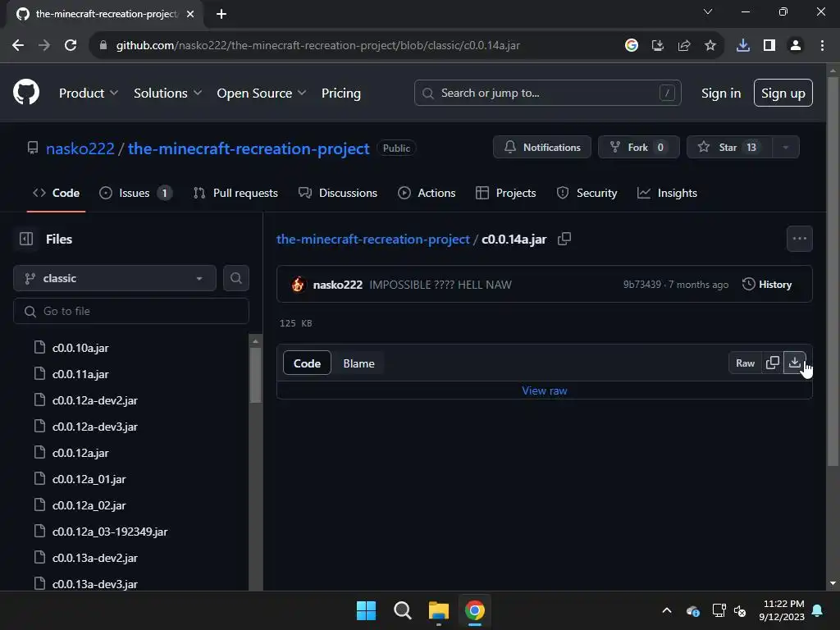Go to Pull requests tab
Viewport: 840px width, 630px height.
235,193
